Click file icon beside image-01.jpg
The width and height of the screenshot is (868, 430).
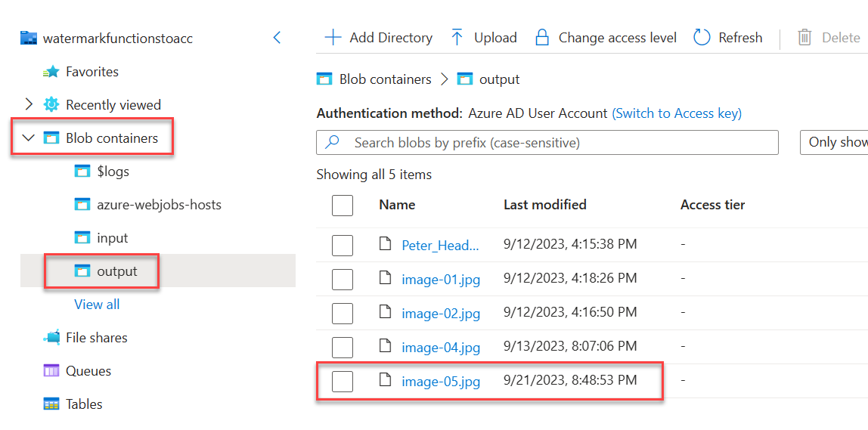pyautogui.click(x=386, y=278)
